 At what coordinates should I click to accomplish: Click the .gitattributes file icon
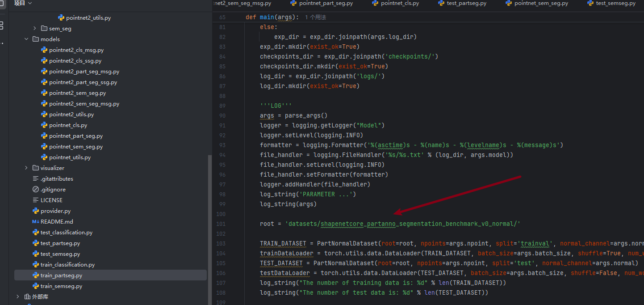click(36, 179)
